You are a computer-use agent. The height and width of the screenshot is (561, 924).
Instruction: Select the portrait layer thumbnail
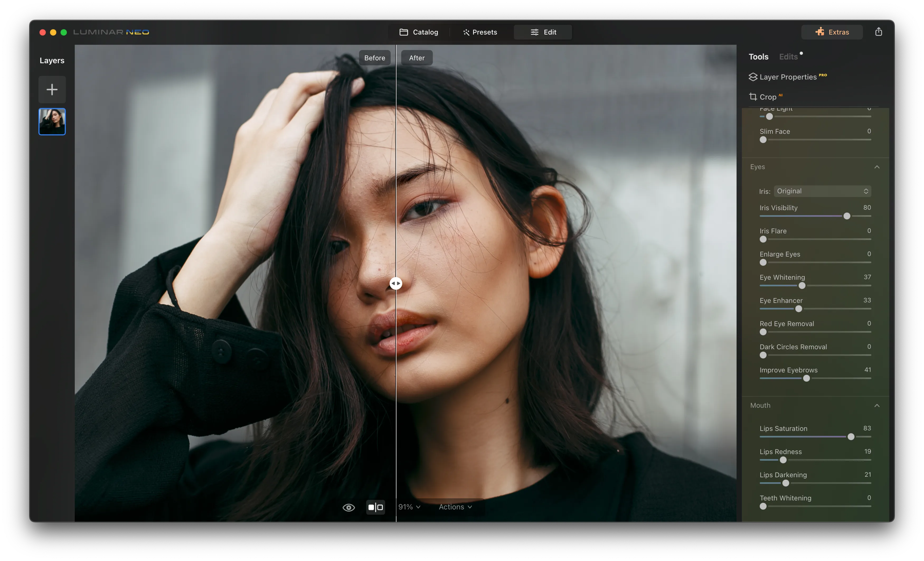pyautogui.click(x=52, y=121)
